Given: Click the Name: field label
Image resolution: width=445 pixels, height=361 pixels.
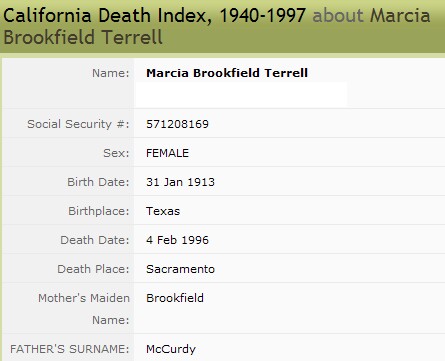Looking at the screenshot, I should tap(111, 73).
